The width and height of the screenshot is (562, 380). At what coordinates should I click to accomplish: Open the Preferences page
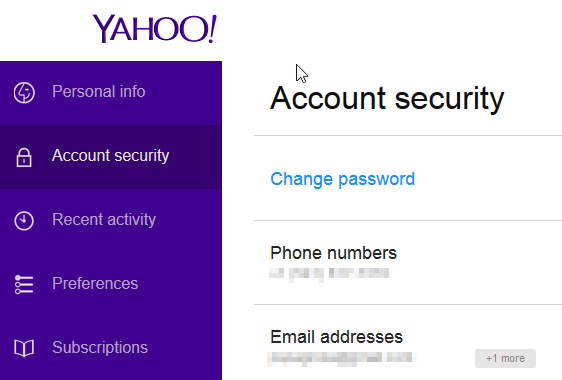(111, 284)
